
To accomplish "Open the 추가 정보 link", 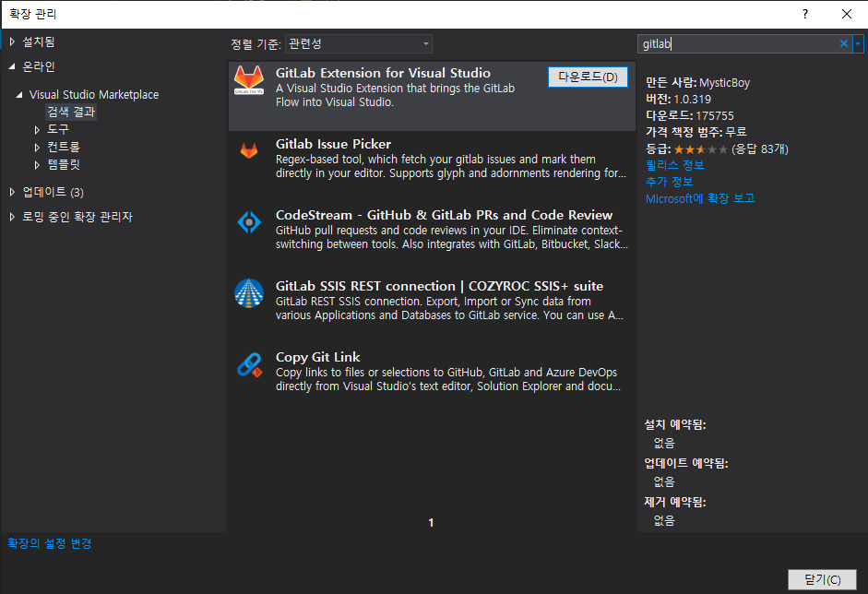I will (x=669, y=182).
